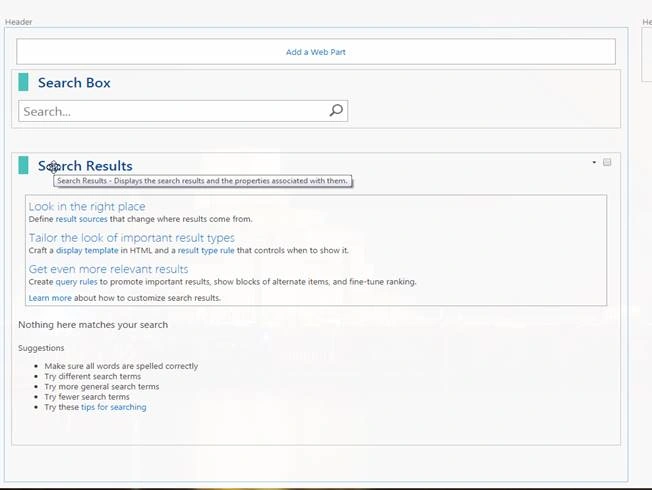Open the result sources link
The image size is (652, 490).
point(82,219)
